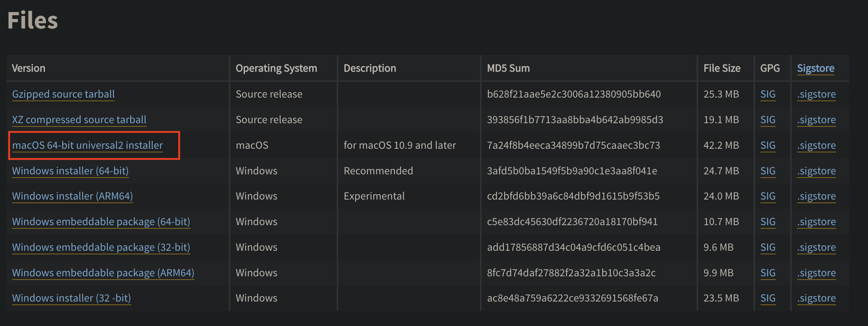Screen dimensions: 868x326
Task: Open SIG link for macOS installer
Action: (x=768, y=145)
